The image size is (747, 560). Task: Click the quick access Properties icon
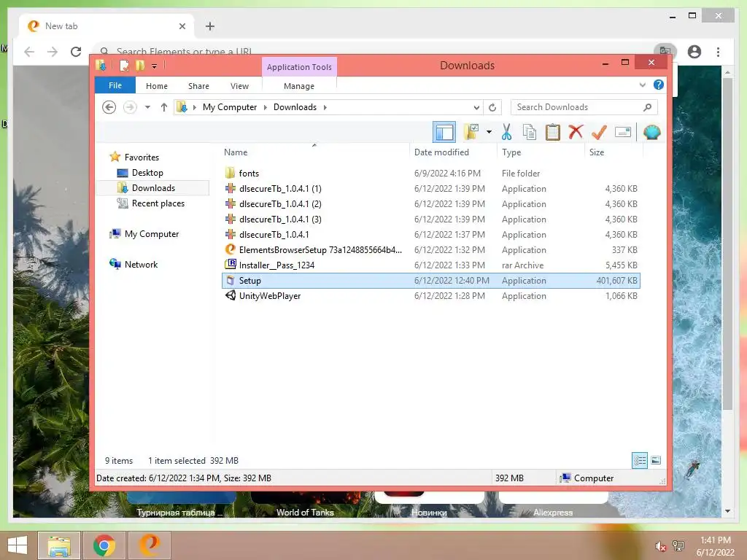(x=124, y=65)
